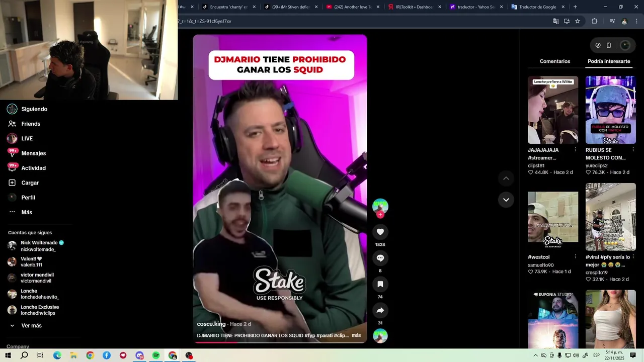Open the spinning sound disc below share

tap(380, 336)
